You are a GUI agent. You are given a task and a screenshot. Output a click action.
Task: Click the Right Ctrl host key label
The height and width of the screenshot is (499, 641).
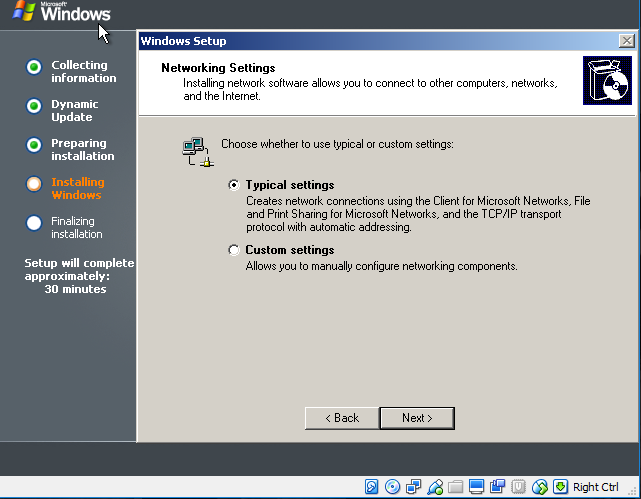tap(596, 487)
